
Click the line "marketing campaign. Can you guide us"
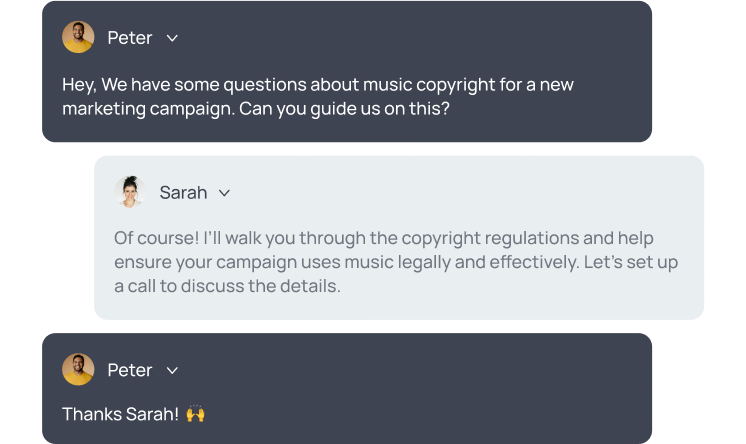tap(256, 109)
